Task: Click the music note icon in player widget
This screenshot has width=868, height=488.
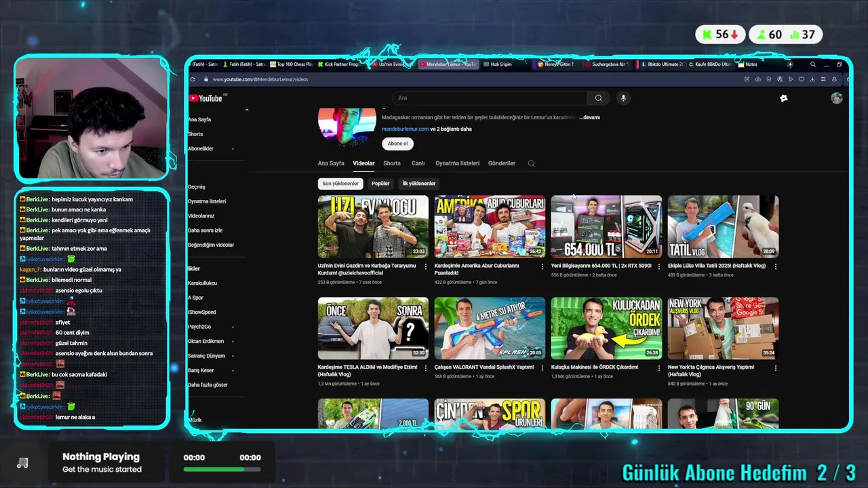Action: tap(22, 463)
